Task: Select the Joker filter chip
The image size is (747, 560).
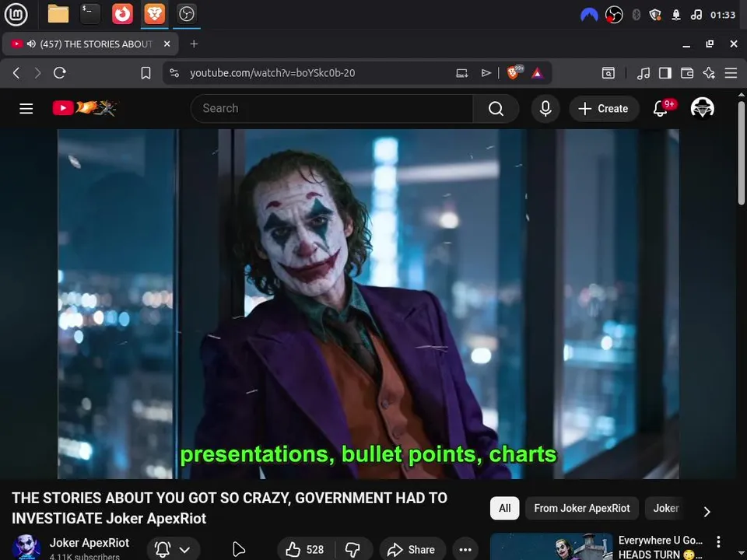Action: pos(665,508)
